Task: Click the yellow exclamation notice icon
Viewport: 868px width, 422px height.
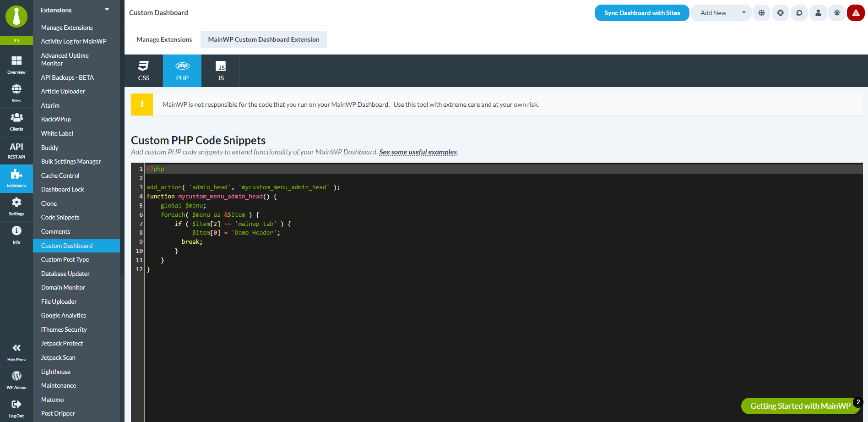Action: [142, 104]
